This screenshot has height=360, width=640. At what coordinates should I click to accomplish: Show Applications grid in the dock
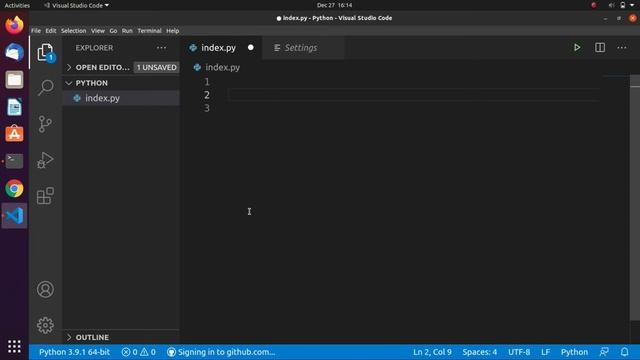pos(14,346)
